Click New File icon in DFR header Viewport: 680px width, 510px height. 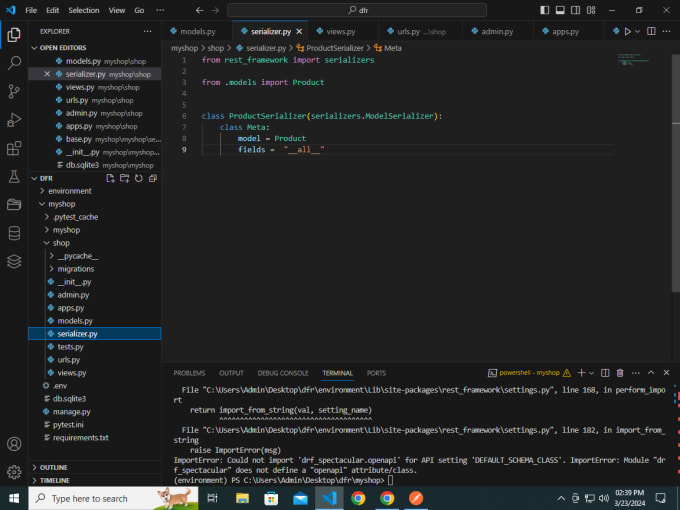tap(110, 178)
